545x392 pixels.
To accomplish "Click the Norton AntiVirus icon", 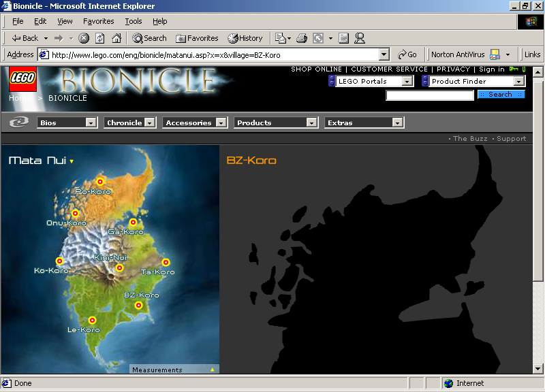I will (495, 54).
